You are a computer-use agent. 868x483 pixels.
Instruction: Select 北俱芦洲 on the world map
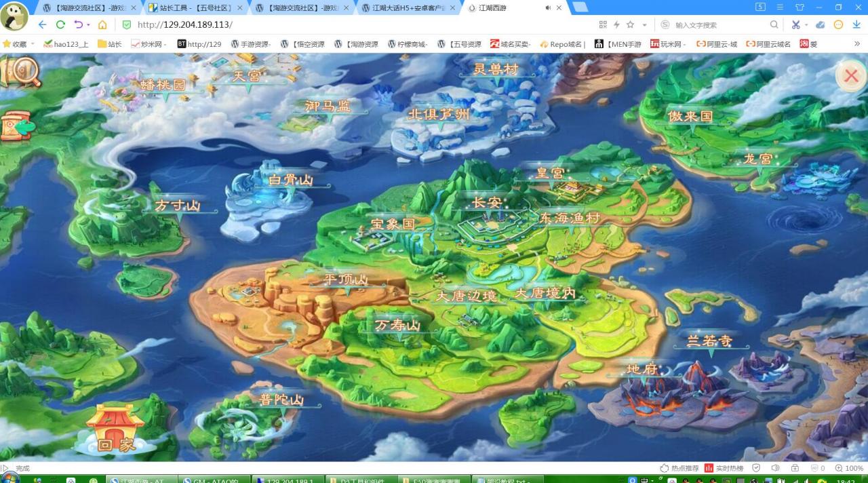(438, 114)
